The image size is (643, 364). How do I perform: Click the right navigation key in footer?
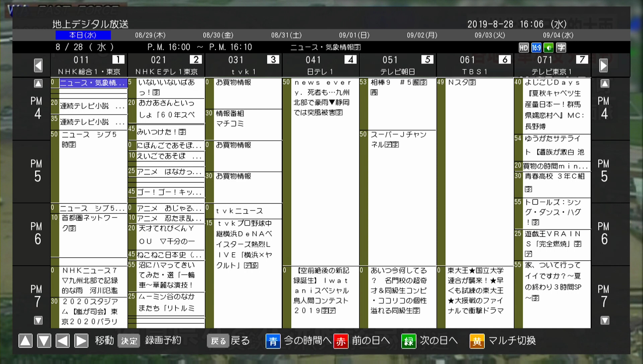click(81, 341)
